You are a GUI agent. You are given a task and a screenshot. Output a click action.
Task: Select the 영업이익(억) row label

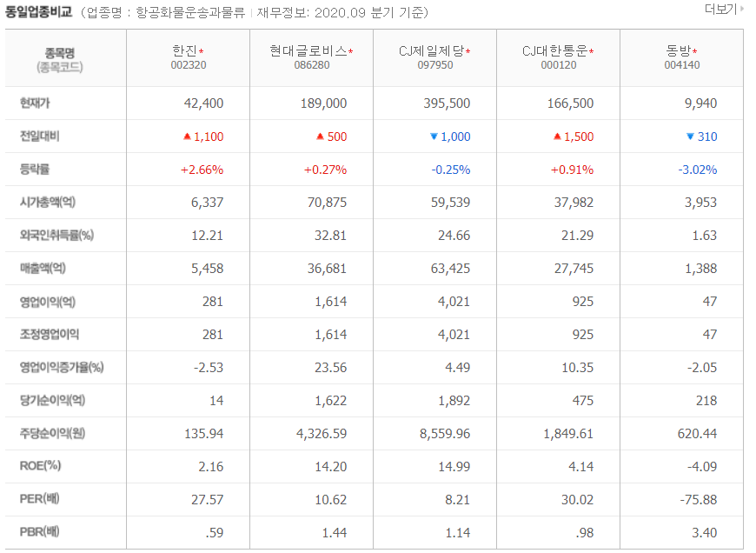[48, 302]
